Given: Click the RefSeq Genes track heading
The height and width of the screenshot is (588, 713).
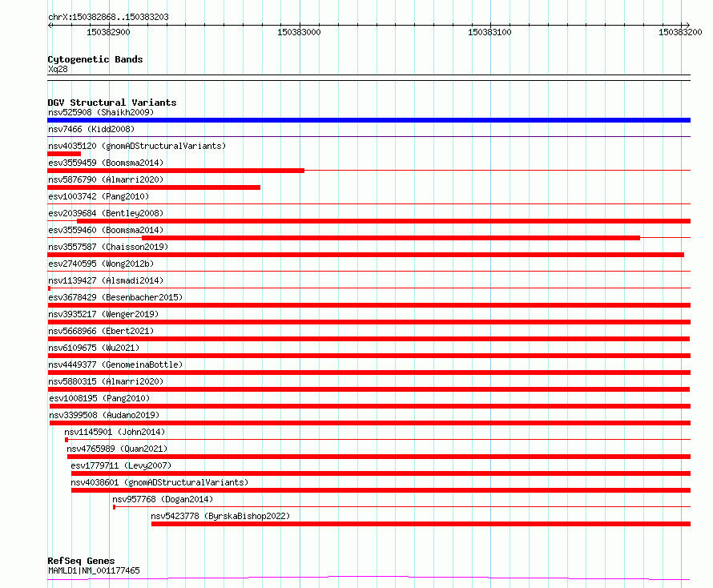Looking at the screenshot, I should click(81, 561).
